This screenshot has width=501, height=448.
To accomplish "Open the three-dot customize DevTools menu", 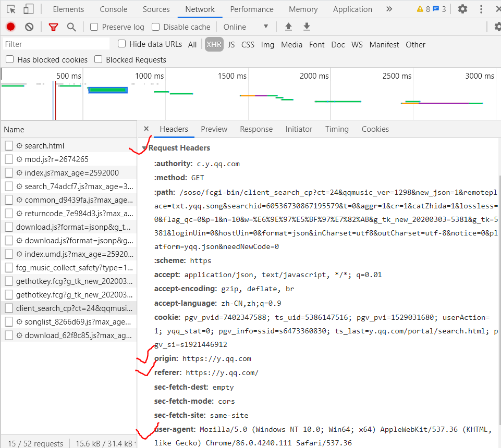I will pos(481,9).
